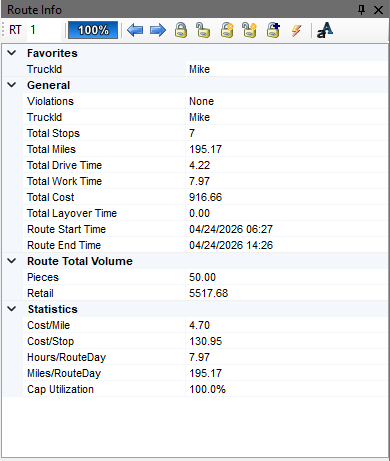Click the General section header text
Screen dimensions: 390x461
[48, 85]
